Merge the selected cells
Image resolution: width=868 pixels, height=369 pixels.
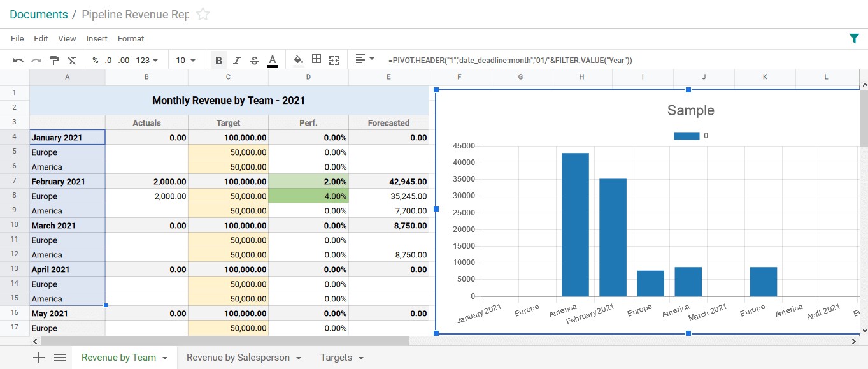click(x=334, y=60)
